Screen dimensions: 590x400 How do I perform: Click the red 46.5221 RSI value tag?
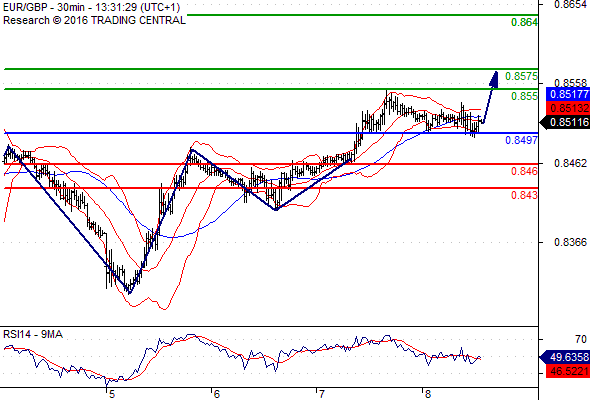tap(567, 371)
